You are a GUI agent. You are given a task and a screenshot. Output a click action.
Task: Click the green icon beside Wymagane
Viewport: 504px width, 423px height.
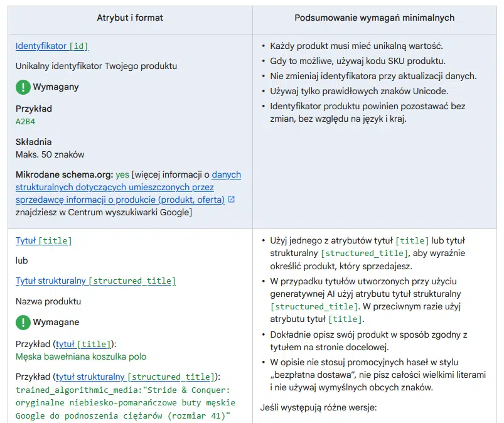[23, 323]
